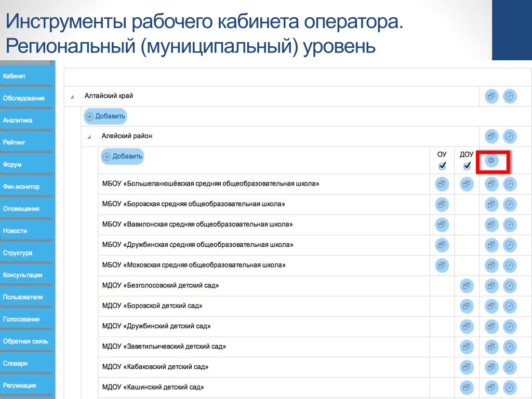Select МБОУ «Вавилонская средняя общеобразовательная школа» text

197,224
